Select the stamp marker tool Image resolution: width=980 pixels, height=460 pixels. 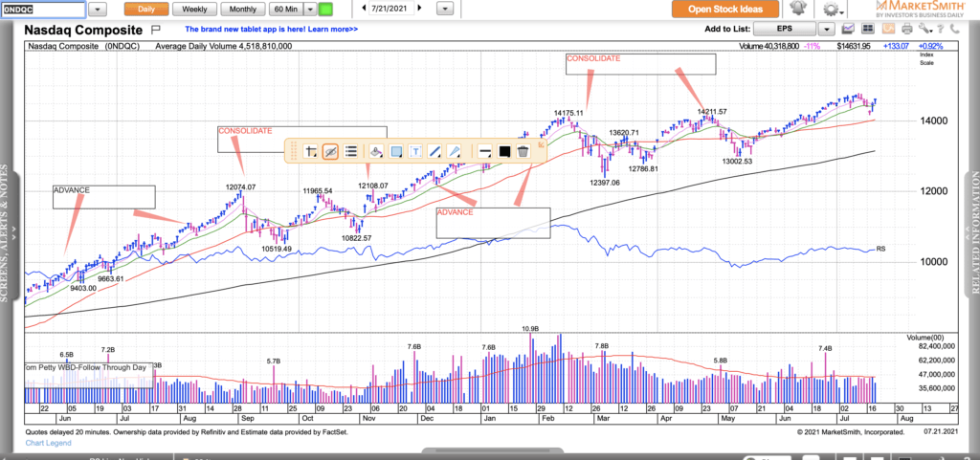(x=375, y=151)
